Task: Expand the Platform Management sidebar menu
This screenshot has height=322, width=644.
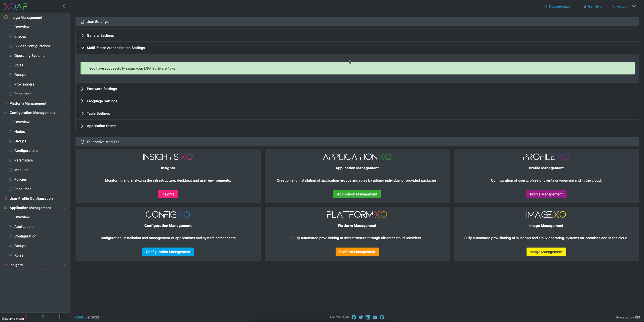Action: tap(28, 103)
